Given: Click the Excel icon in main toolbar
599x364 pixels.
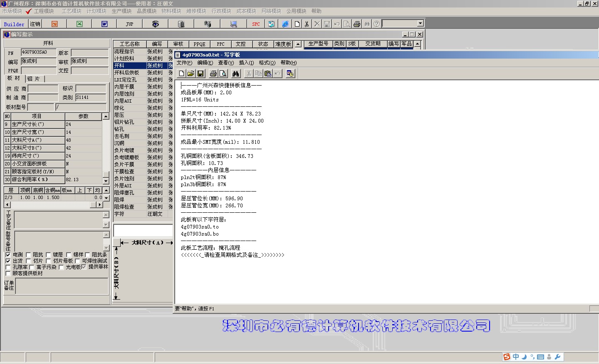Looking at the screenshot, I should point(79,24).
